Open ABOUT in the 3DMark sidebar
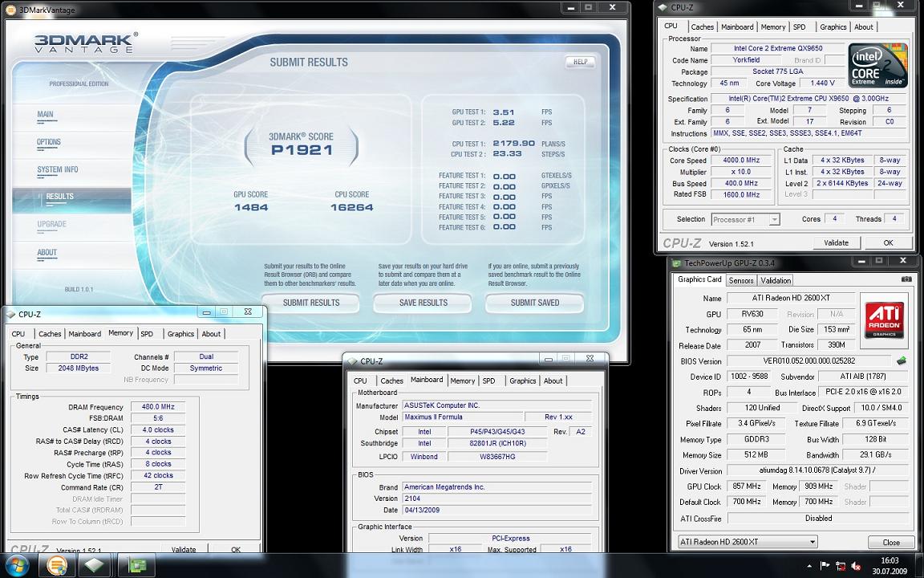Image resolution: width=924 pixels, height=578 pixels. (x=47, y=252)
